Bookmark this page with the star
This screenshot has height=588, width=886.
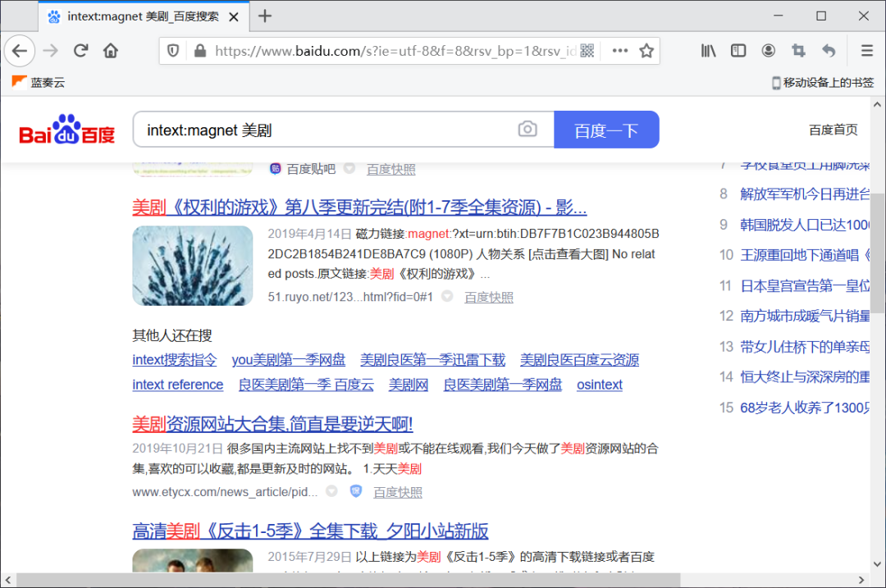point(646,50)
